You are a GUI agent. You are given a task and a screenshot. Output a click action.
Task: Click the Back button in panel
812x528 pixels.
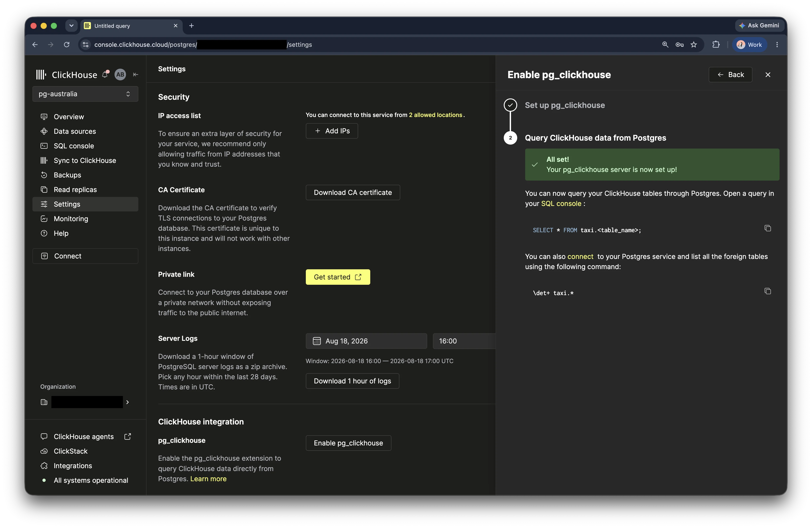(730, 75)
